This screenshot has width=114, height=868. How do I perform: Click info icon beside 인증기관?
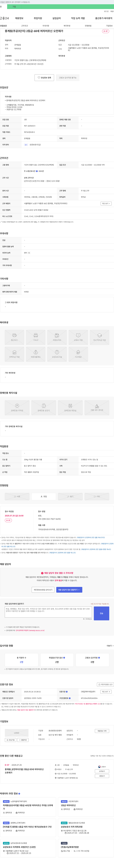pos(67,691)
